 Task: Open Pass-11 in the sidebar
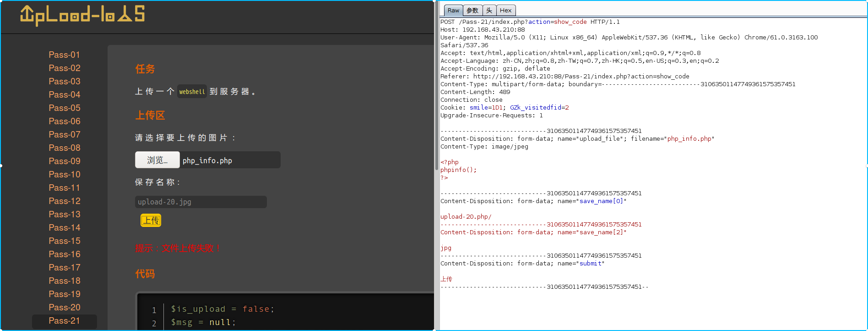coord(65,188)
